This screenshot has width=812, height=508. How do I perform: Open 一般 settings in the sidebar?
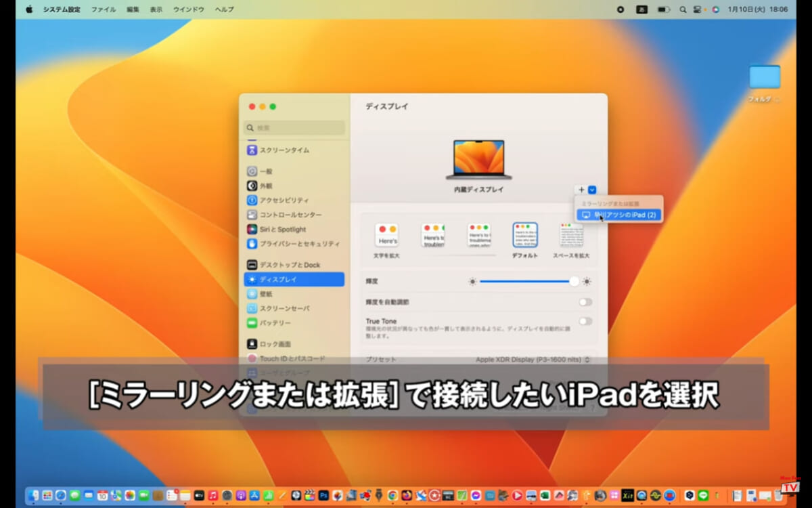pos(294,172)
